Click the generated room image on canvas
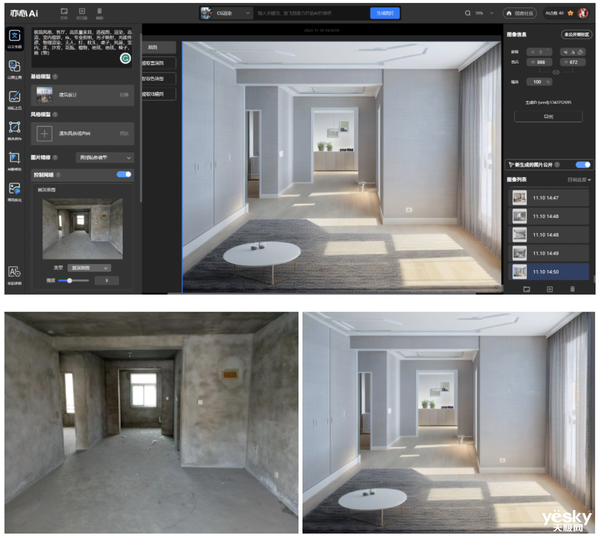 341,167
